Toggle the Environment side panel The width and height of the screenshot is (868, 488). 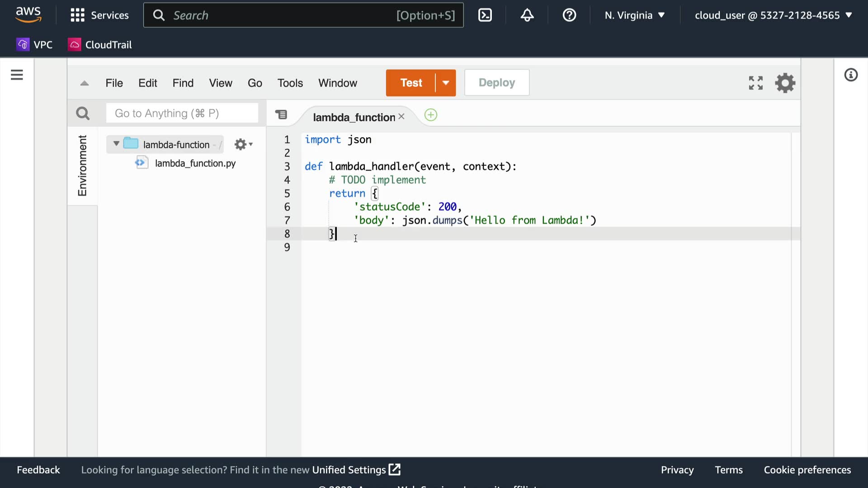[x=82, y=165]
